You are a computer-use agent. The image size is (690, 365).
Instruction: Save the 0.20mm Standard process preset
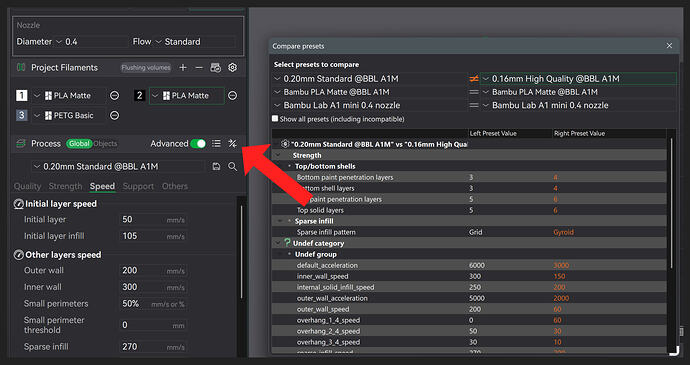coord(216,166)
